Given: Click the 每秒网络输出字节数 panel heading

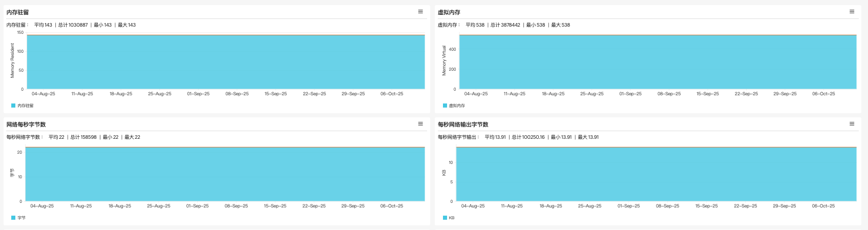Looking at the screenshot, I should pyautogui.click(x=463, y=124).
